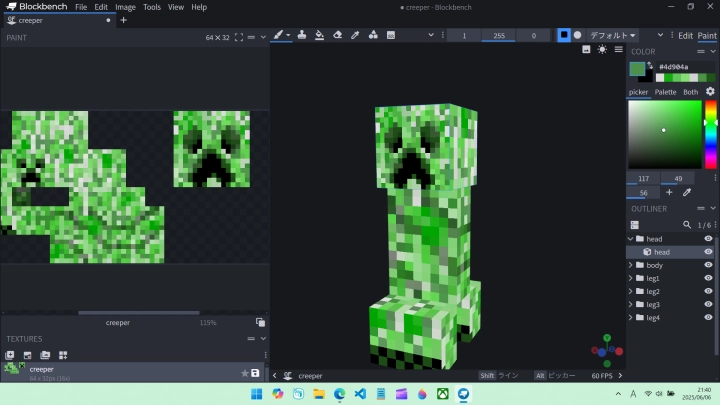Select the Fill Bucket tool
Viewport: 720px width, 405px height.
pos(318,35)
